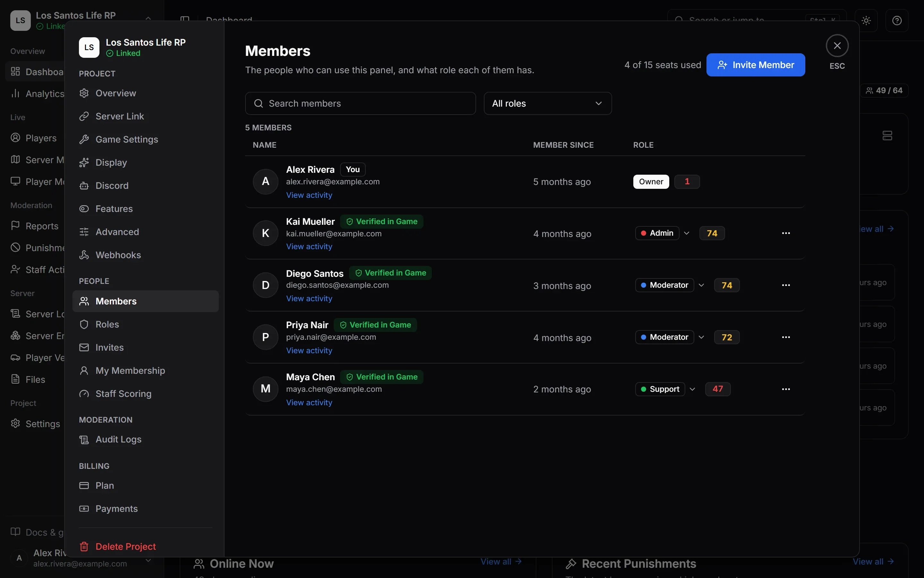Click the Webhooks icon
The image size is (924, 578).
tap(84, 255)
